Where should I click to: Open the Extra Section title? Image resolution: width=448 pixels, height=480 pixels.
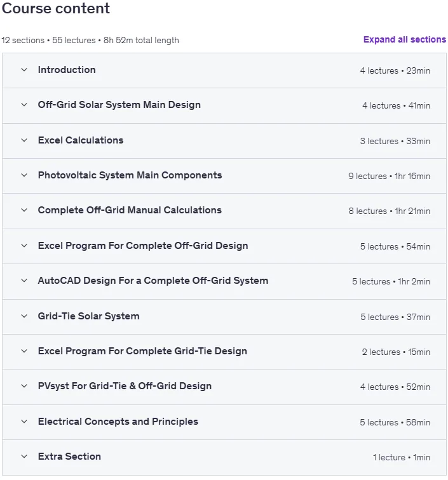tap(69, 456)
